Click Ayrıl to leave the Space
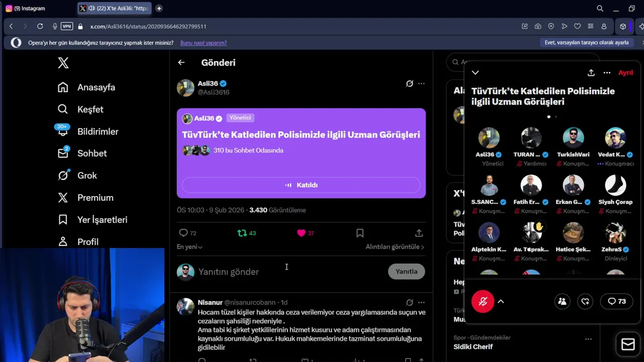This screenshot has width=644, height=362. coord(625,72)
